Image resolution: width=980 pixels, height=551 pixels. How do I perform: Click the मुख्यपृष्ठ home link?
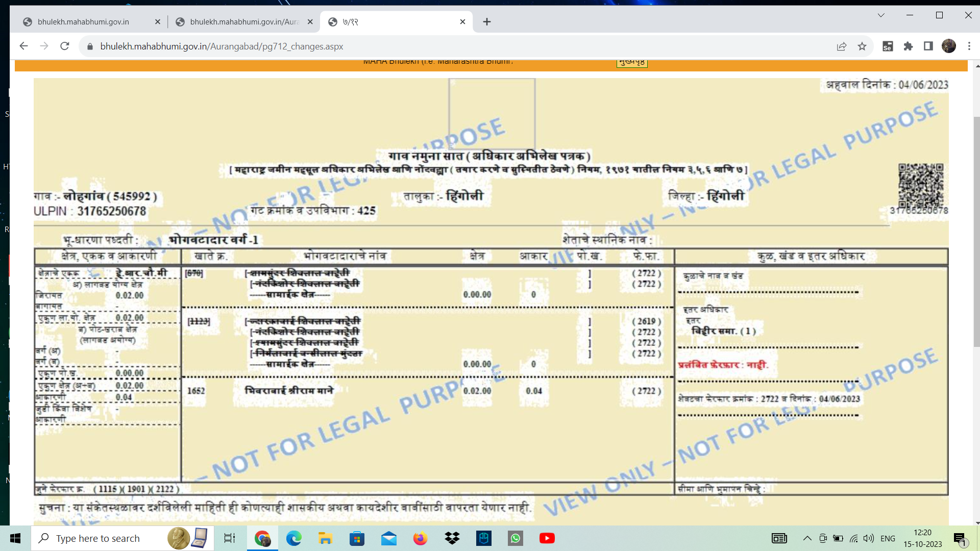[x=632, y=62]
